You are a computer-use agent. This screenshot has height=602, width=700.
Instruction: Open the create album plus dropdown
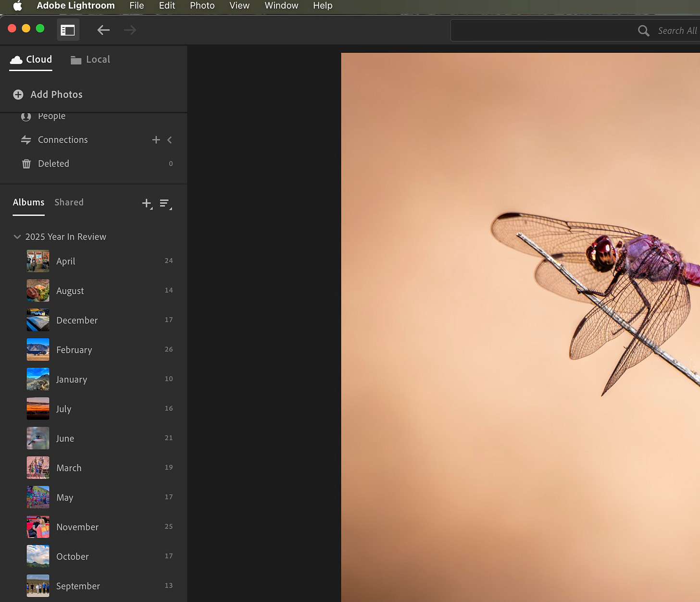coord(147,203)
